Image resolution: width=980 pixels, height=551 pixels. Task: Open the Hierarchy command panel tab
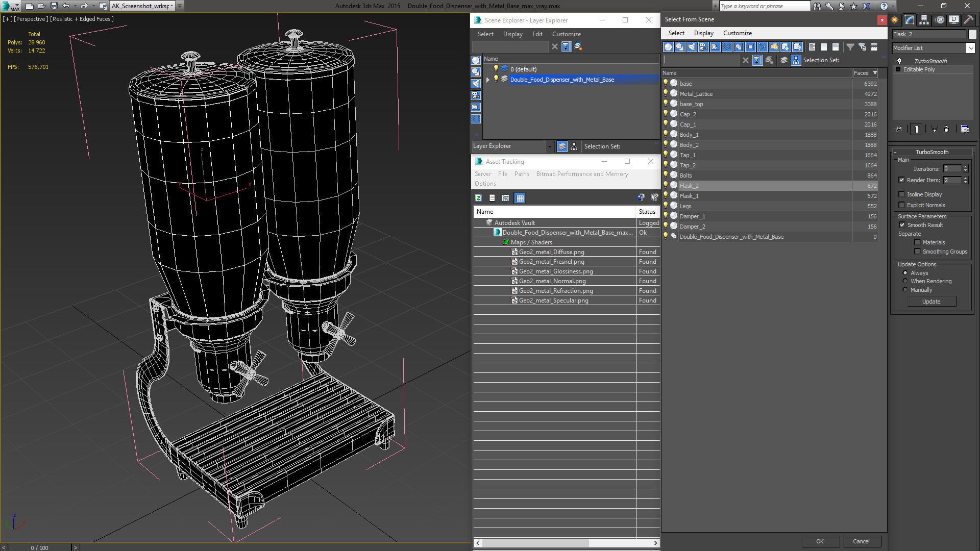point(924,20)
